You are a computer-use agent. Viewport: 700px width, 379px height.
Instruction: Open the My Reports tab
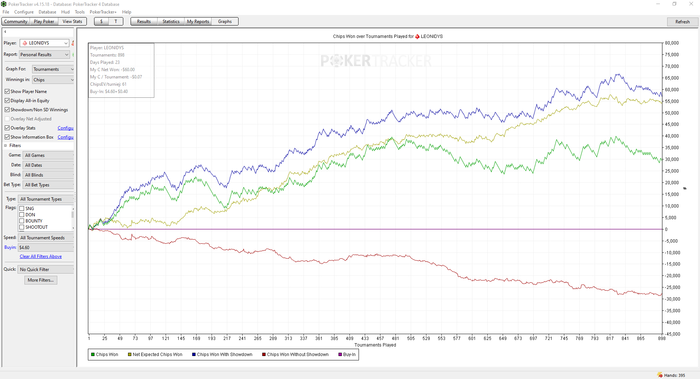198,21
